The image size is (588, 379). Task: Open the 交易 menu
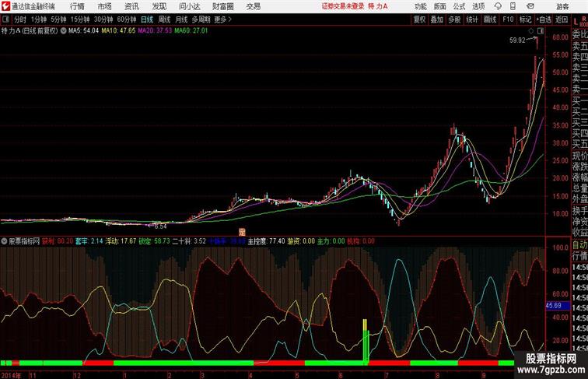pyautogui.click(x=254, y=6)
